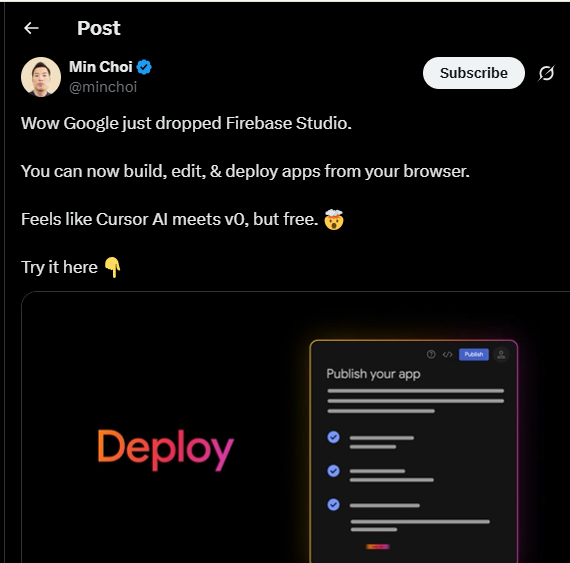Click the gradient Deploy text in media
Viewport: 570px width, 563px height.
tap(166, 450)
